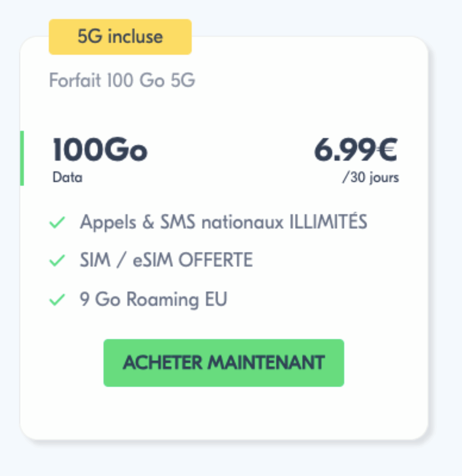Click the green checkmark beside Appels & SMS
Viewport: 462px width, 476px height.
click(x=57, y=223)
